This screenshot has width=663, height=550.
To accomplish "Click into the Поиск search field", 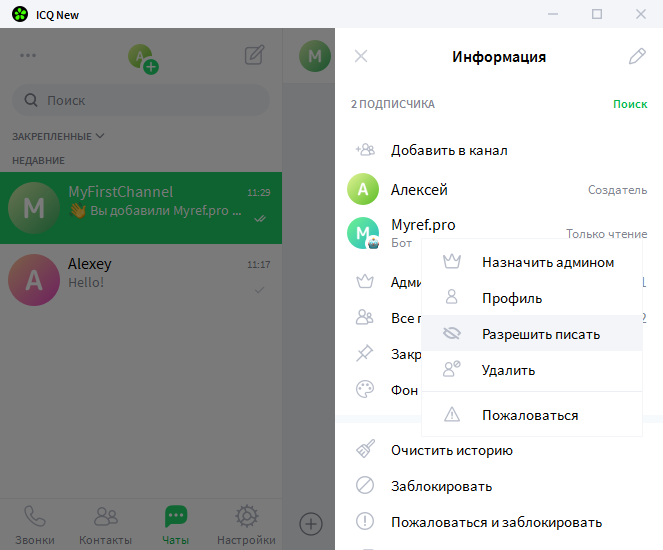I will [x=141, y=100].
